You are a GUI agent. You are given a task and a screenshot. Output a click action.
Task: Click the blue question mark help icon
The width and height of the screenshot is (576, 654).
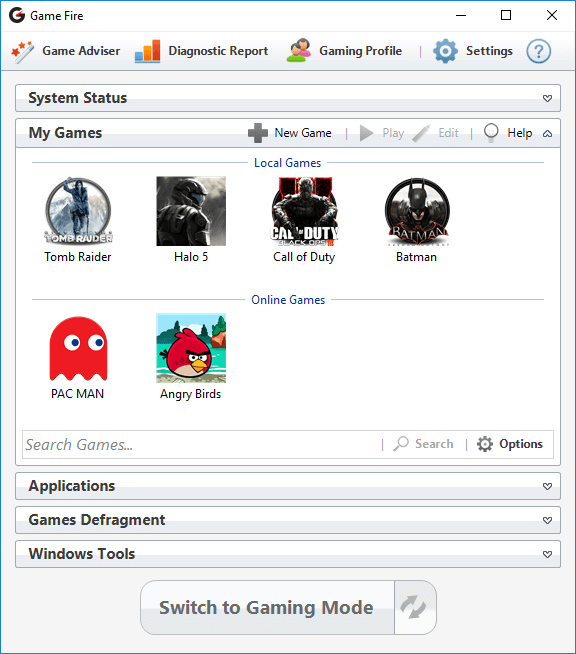pyautogui.click(x=538, y=51)
